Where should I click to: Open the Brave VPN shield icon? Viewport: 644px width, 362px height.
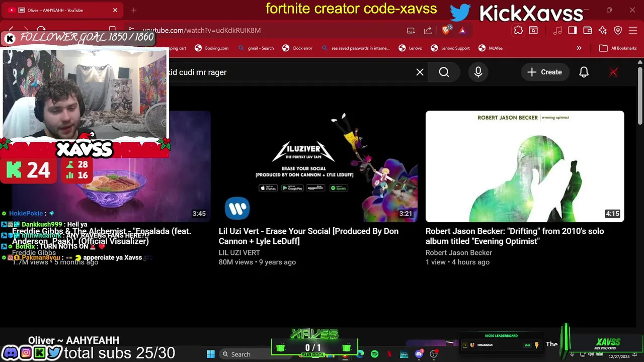618,30
